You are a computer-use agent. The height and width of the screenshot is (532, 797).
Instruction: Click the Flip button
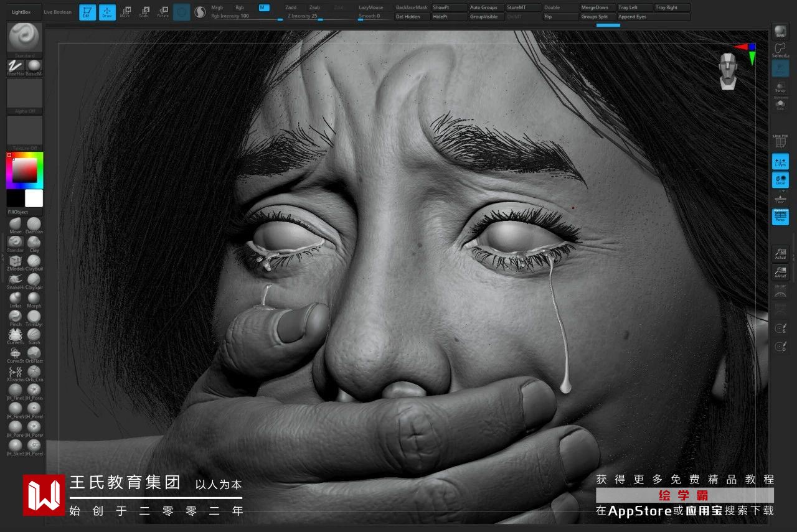(560, 17)
